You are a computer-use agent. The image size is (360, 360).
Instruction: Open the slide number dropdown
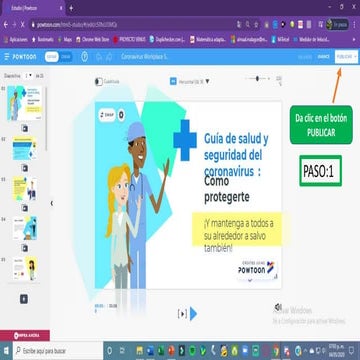[x=28, y=76]
